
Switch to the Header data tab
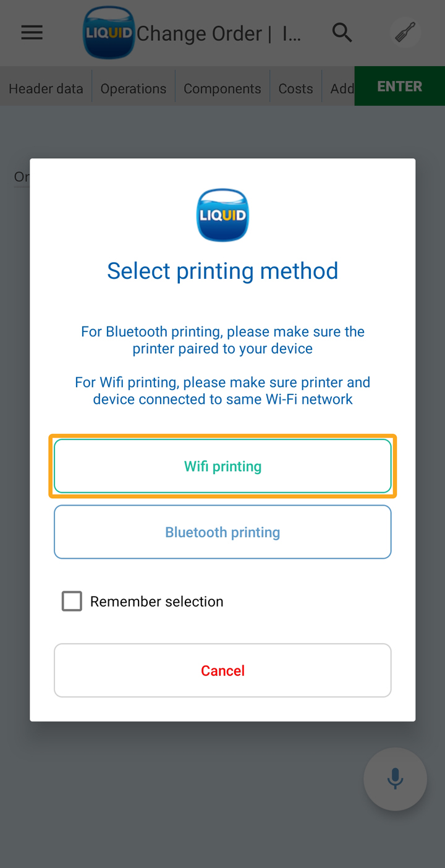pyautogui.click(x=46, y=88)
